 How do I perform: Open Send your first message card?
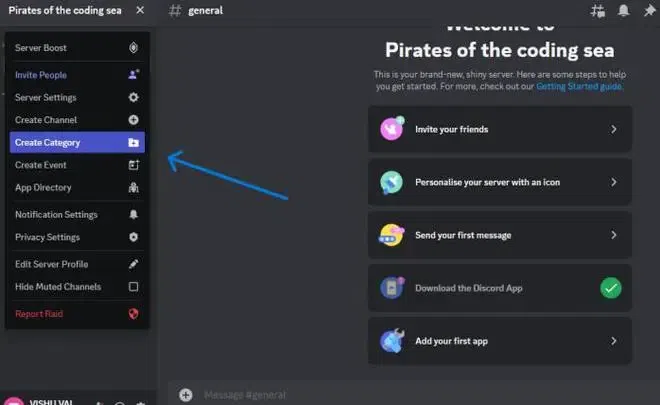[x=500, y=235]
